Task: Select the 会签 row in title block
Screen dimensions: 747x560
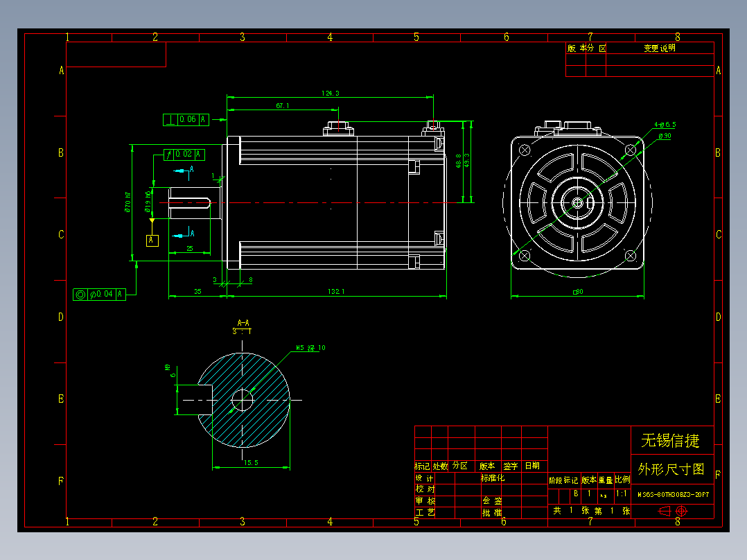Action: coord(494,501)
